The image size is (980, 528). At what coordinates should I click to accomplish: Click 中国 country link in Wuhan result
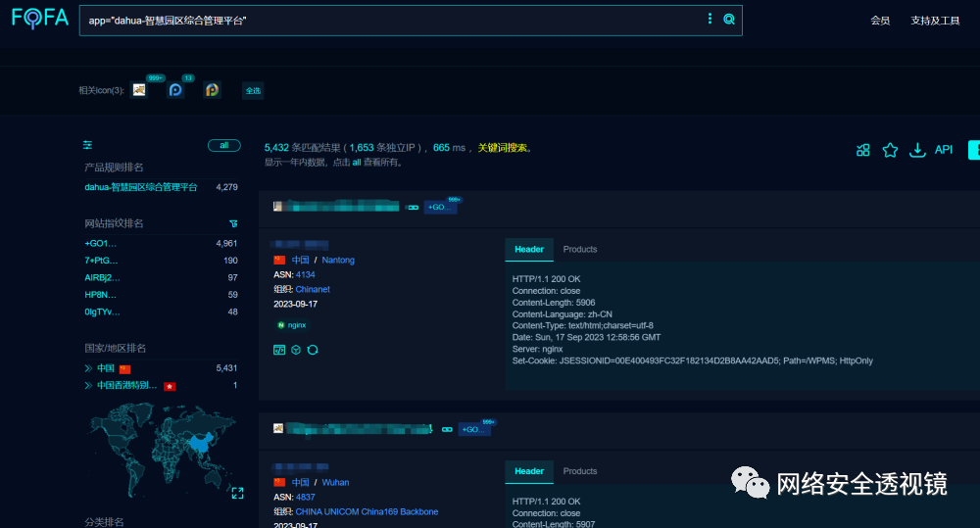pos(300,482)
